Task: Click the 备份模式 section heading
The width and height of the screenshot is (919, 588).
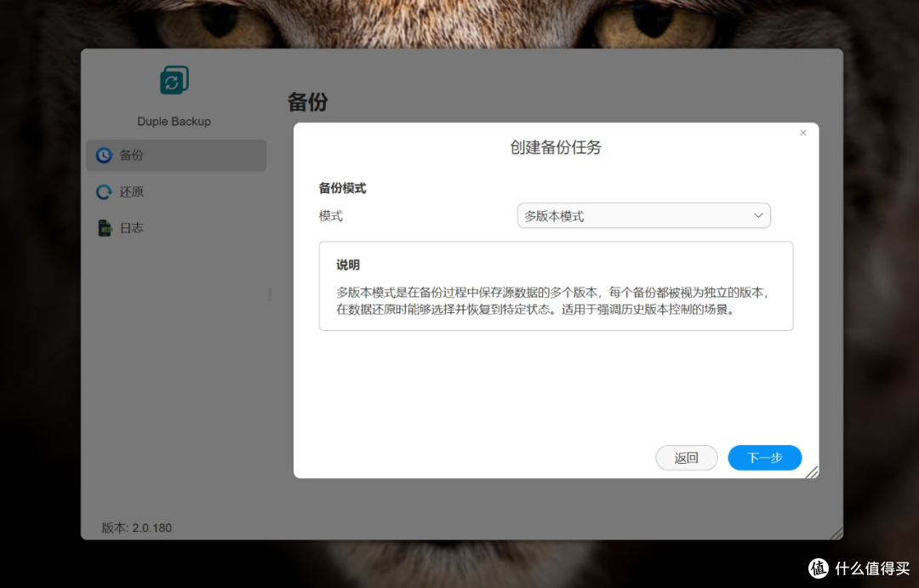Action: pos(342,188)
